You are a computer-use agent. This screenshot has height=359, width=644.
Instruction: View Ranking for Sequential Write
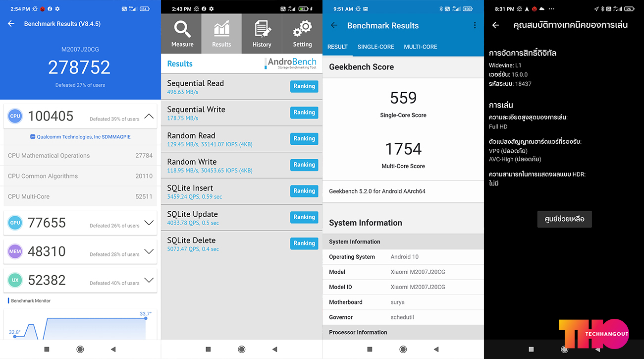click(x=304, y=113)
